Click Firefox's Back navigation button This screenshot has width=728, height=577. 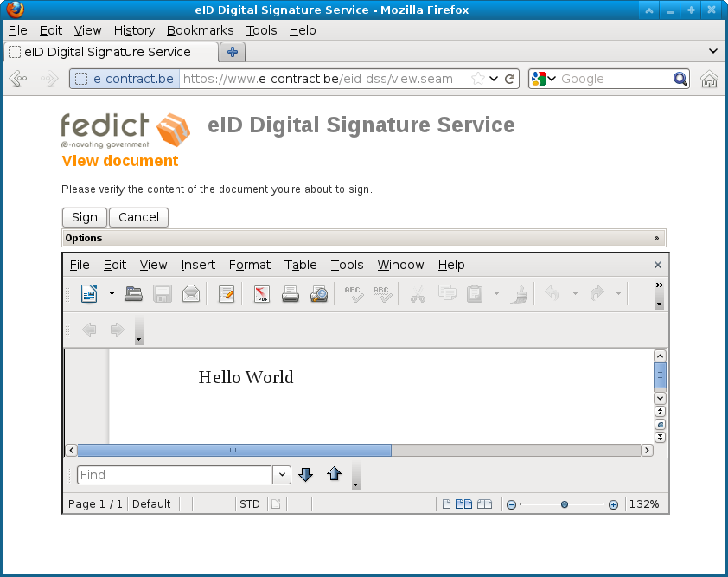pos(18,79)
